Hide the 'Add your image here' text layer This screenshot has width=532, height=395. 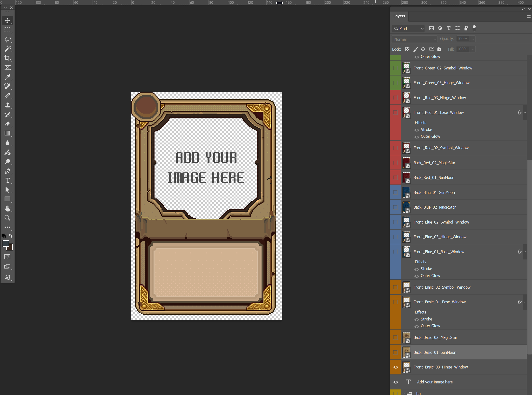coord(396,382)
